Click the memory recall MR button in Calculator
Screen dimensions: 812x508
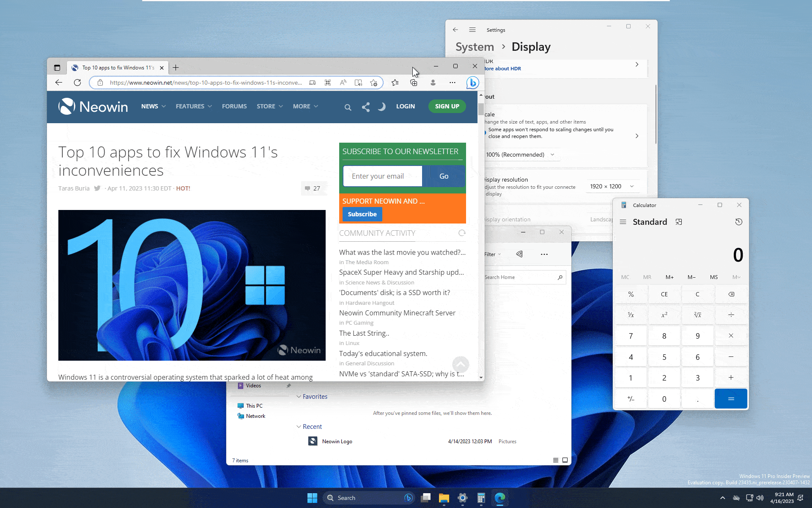click(x=647, y=277)
